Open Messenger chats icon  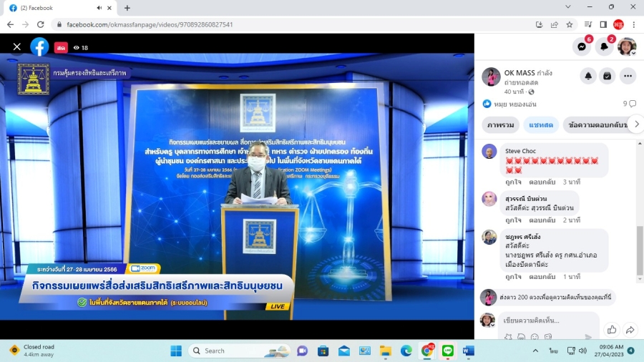tap(582, 47)
